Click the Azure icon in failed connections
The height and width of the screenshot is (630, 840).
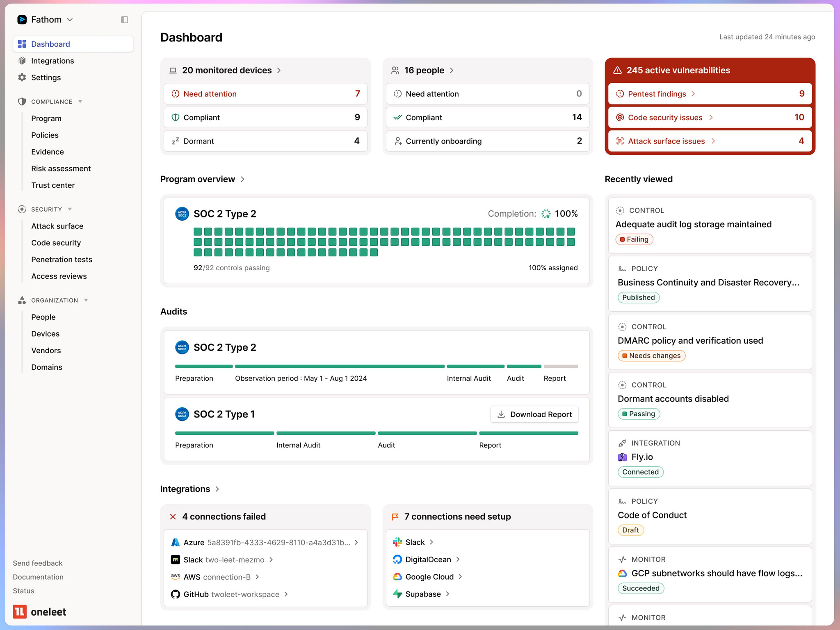pyautogui.click(x=175, y=542)
